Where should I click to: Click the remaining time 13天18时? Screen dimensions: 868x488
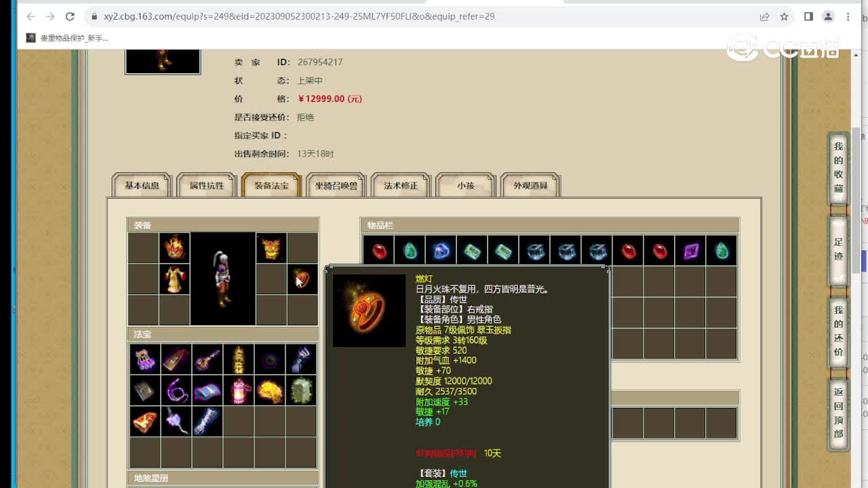tap(315, 154)
